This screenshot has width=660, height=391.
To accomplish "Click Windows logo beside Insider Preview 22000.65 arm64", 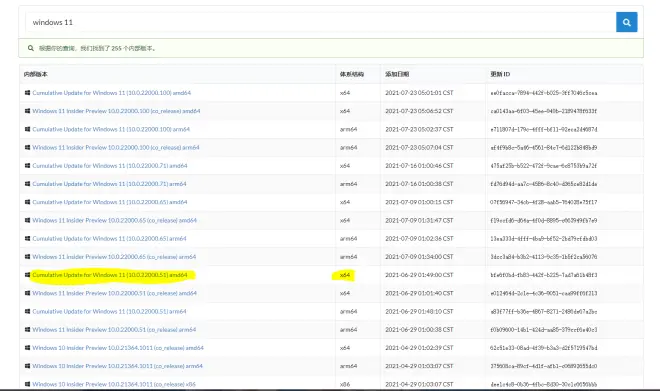I will click(27, 256).
